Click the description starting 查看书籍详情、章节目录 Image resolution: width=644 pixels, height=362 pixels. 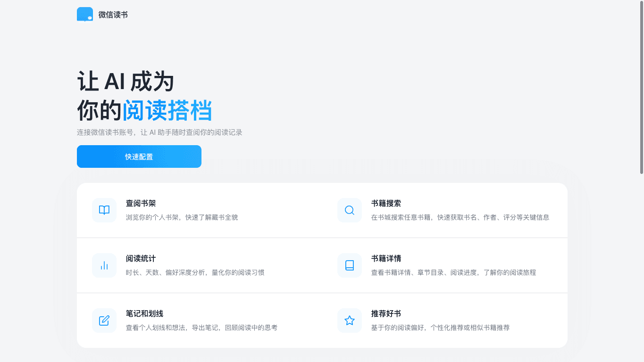453,272
